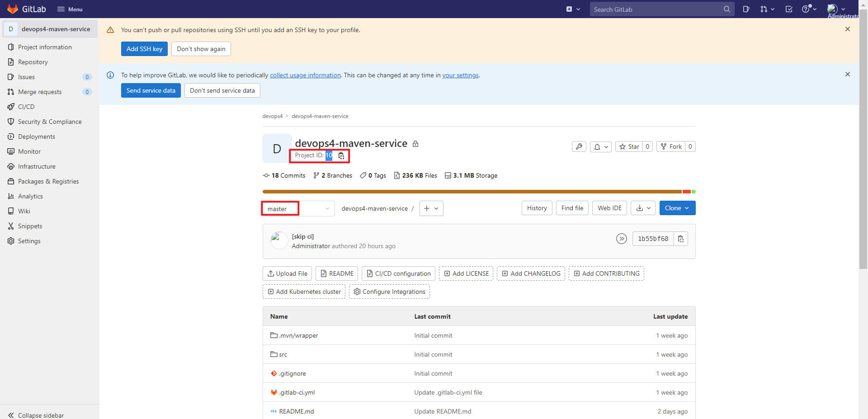Viewport: 868px width, 419px height.
Task: Copy the project ID clipboard icon
Action: 341,155
